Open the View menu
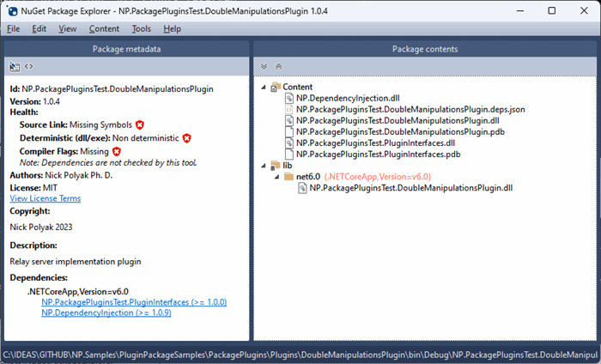 pyautogui.click(x=68, y=28)
